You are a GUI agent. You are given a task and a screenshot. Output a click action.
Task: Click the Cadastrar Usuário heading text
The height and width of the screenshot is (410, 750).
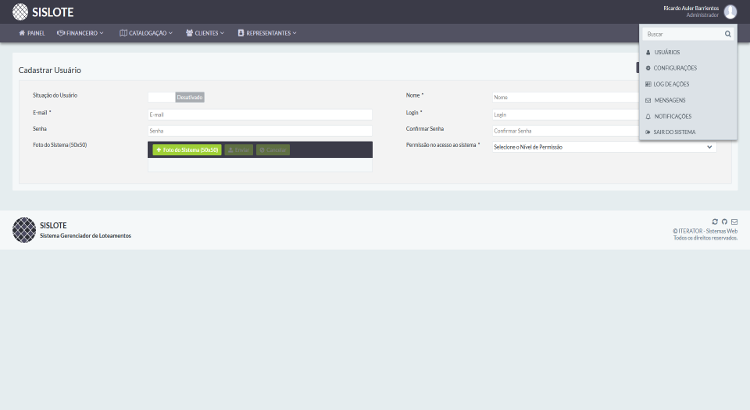50,70
